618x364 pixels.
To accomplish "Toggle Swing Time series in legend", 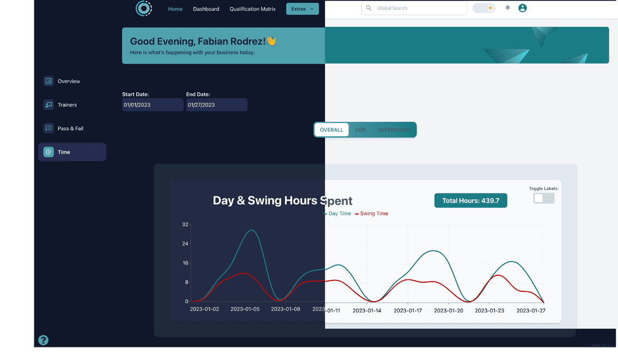I will coord(373,213).
